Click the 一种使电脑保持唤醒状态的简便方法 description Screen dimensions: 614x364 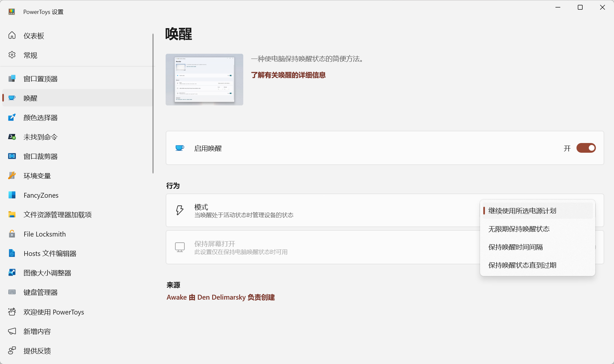[308, 59]
